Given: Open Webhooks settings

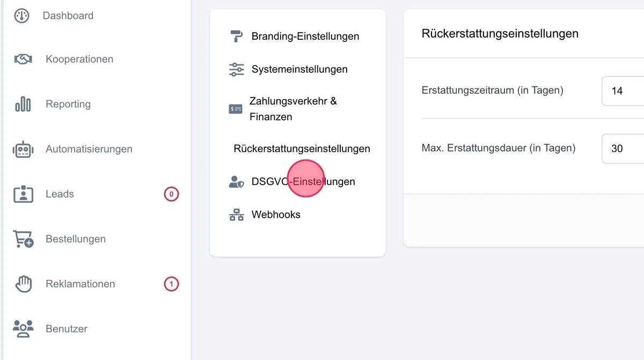Looking at the screenshot, I should (x=276, y=214).
